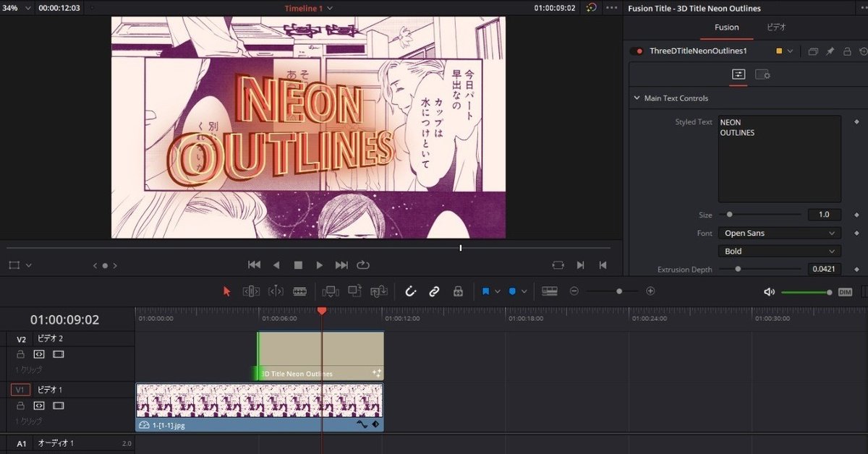
Task: Mute audio with the speaker icon
Action: click(769, 292)
